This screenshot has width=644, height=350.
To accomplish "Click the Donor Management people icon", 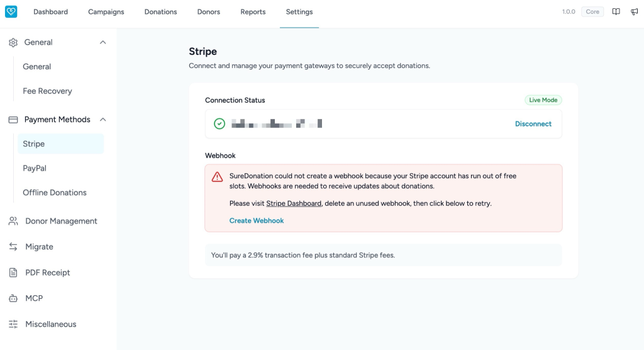I will 13,222.
